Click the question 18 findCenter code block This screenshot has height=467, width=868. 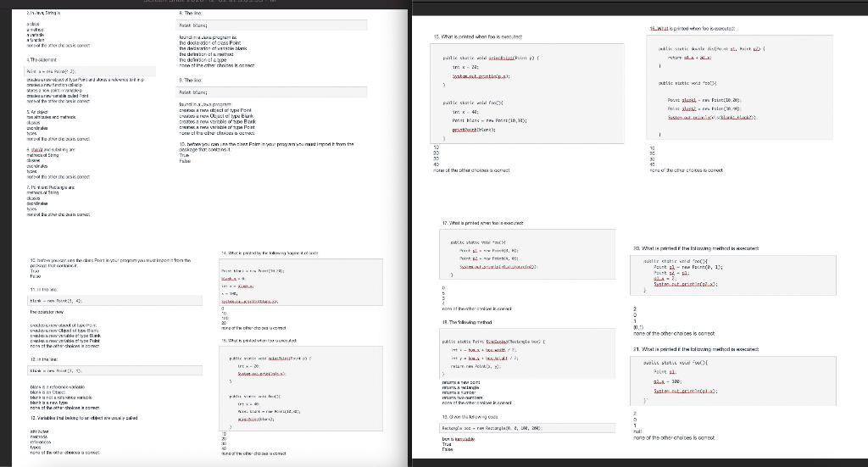[x=527, y=353]
